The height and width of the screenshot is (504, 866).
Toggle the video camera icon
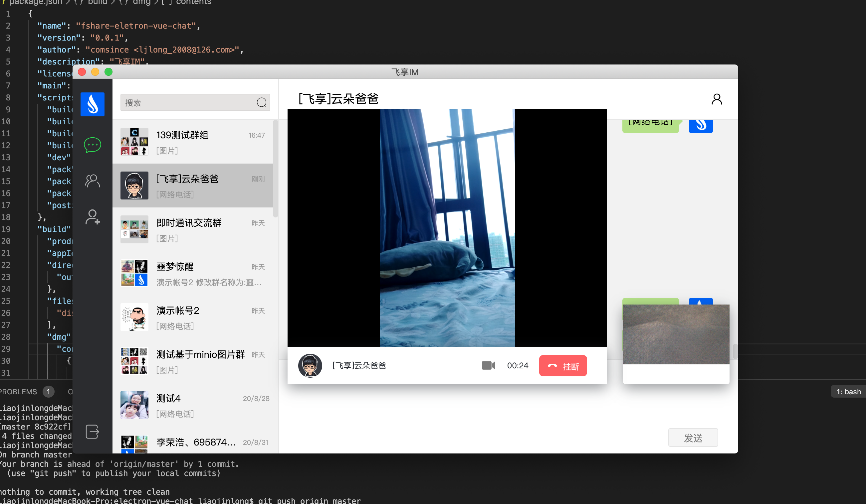point(488,365)
